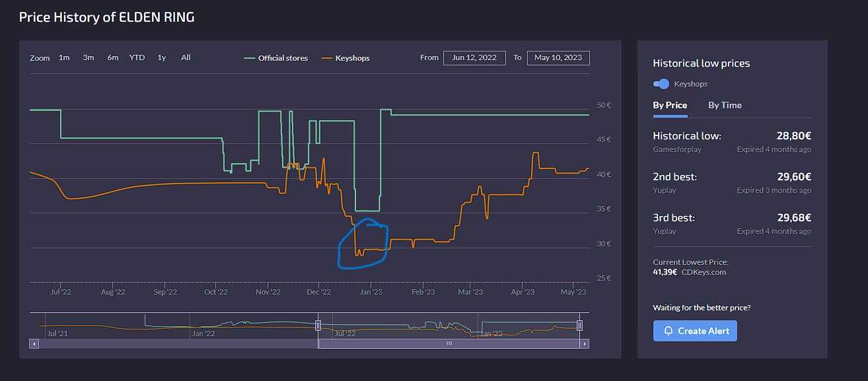Click the 29,68€ third best price

point(794,218)
